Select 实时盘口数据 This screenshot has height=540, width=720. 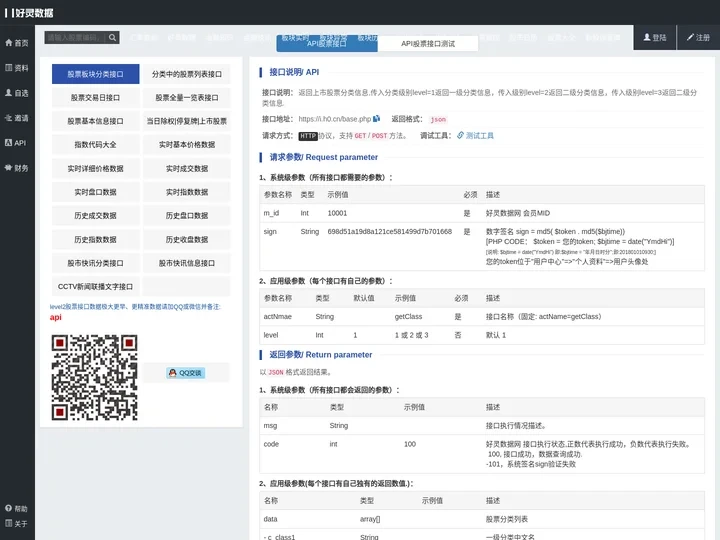96,192
